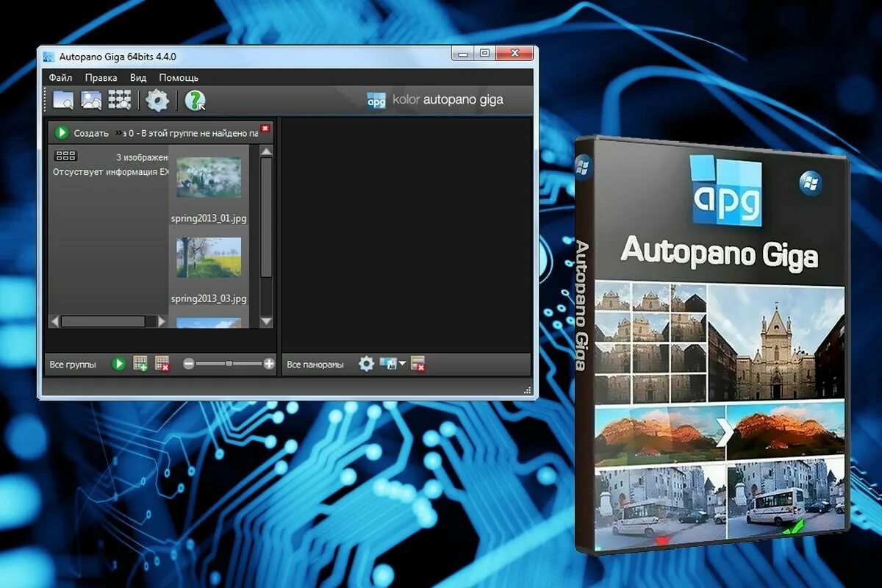Viewport: 882px width, 588px height.
Task: Click the spring2013_03.jpg filename
Action: [209, 299]
